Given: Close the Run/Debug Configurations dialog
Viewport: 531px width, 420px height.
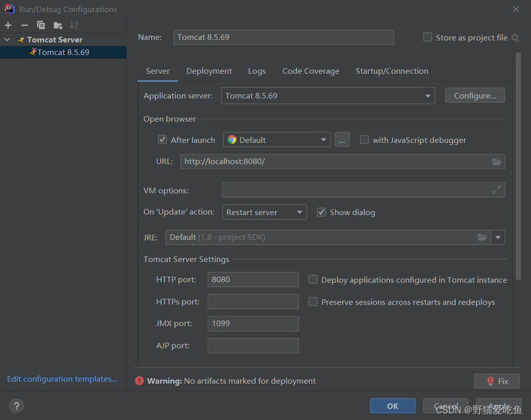Looking at the screenshot, I should click(515, 9).
